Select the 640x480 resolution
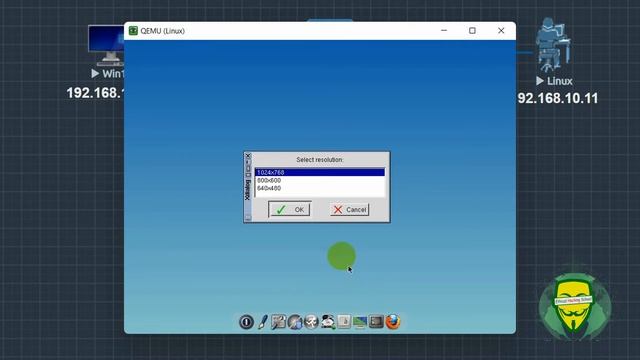 point(320,188)
